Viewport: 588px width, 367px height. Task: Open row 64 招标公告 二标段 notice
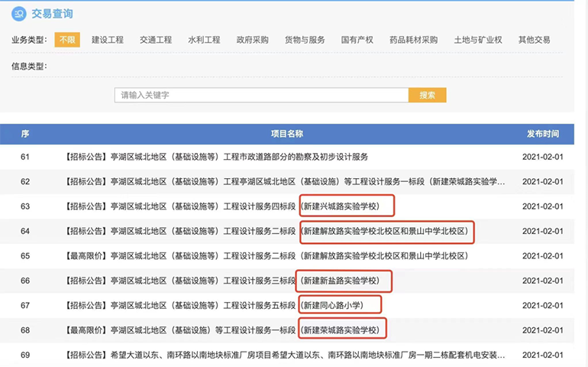267,232
